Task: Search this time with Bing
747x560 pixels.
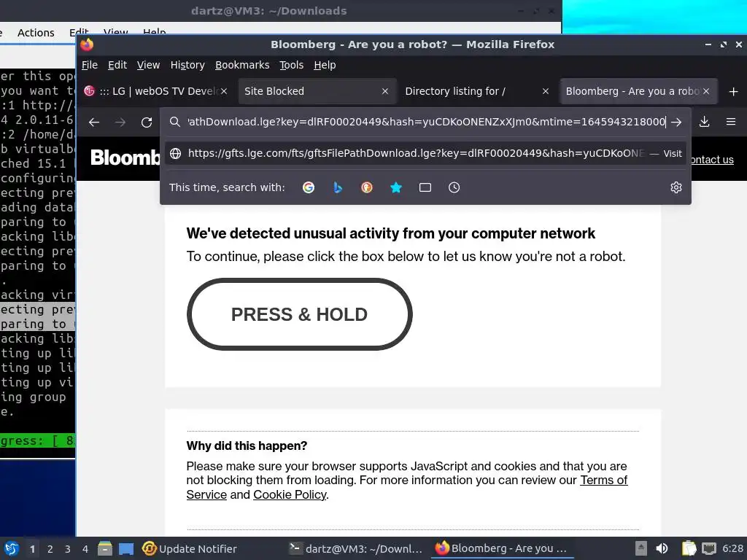Action: pyautogui.click(x=337, y=187)
